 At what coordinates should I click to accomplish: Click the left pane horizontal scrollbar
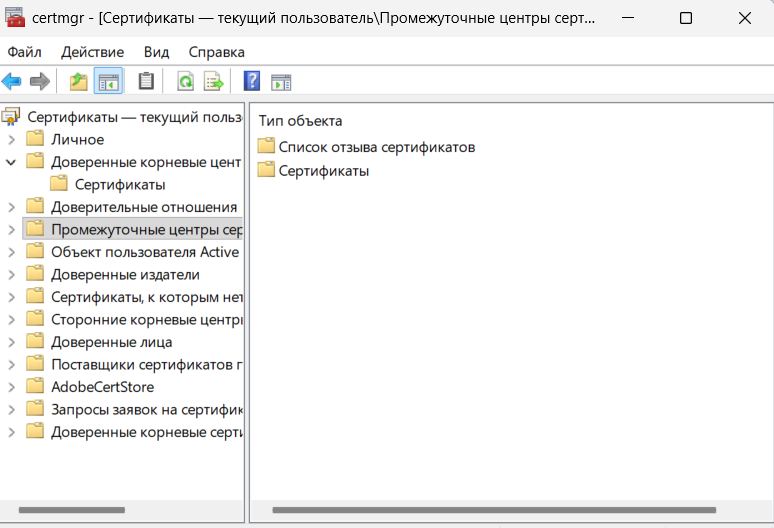coord(72,510)
